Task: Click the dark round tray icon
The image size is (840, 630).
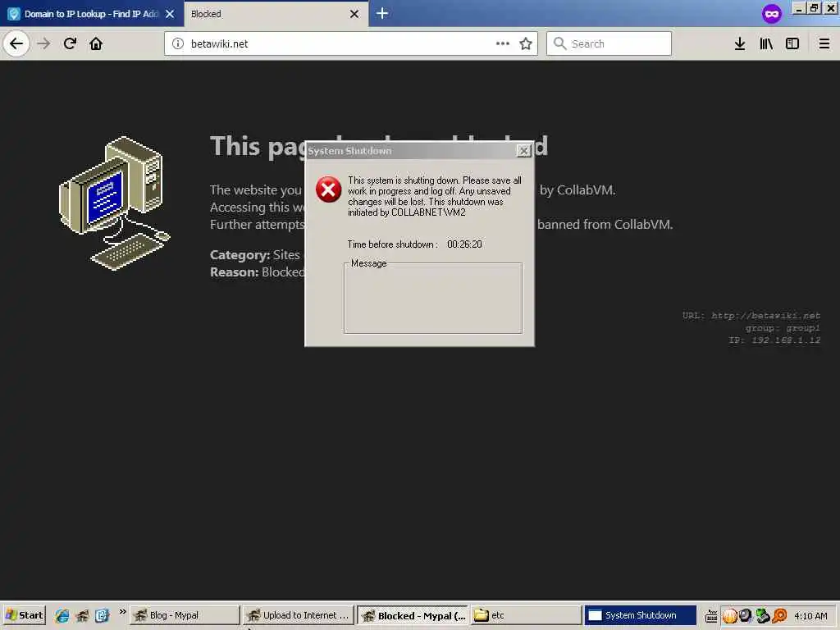Action: [746, 615]
